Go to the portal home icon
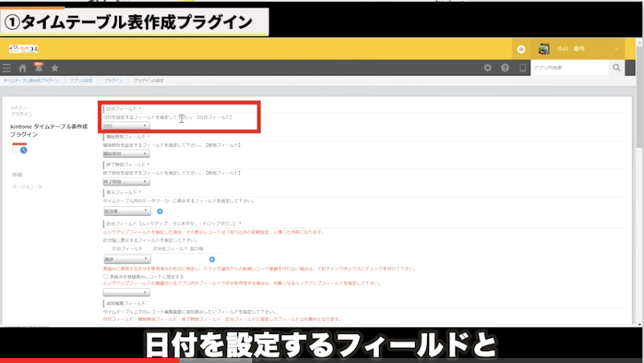The width and height of the screenshot is (644, 363). point(22,68)
